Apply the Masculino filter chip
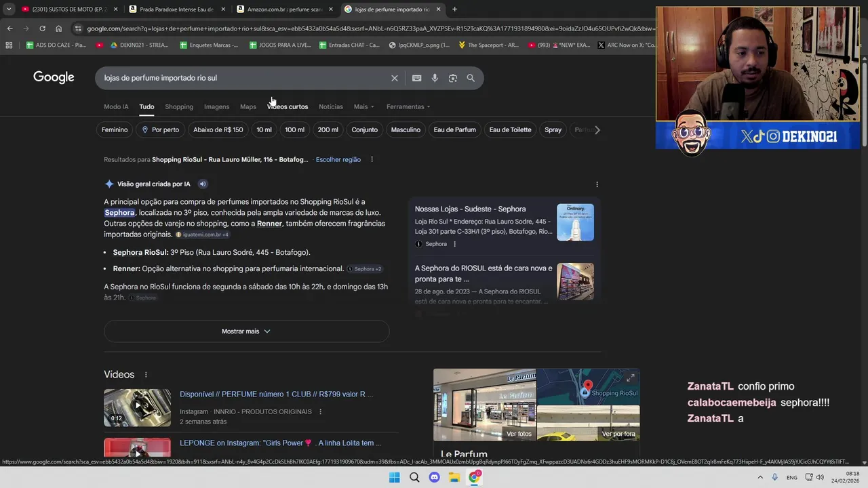868x488 pixels. (406, 129)
